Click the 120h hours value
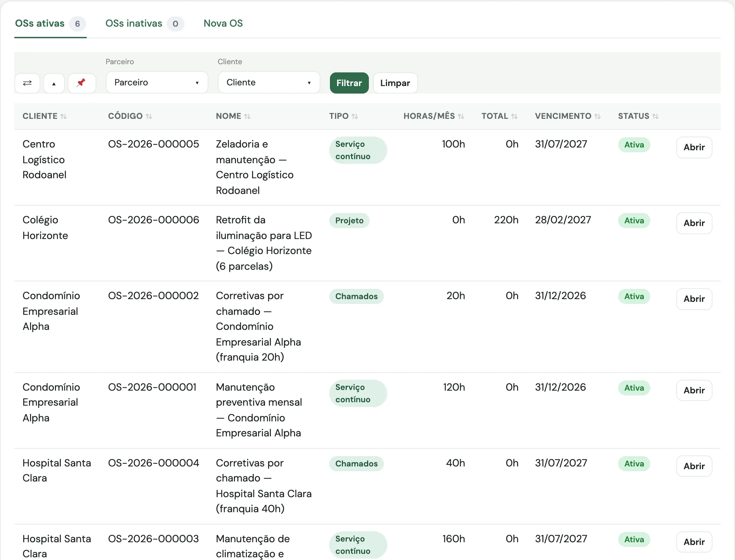 click(x=454, y=387)
